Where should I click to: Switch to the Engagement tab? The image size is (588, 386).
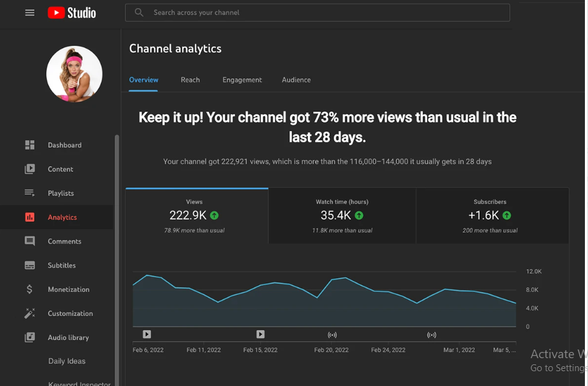click(x=242, y=80)
